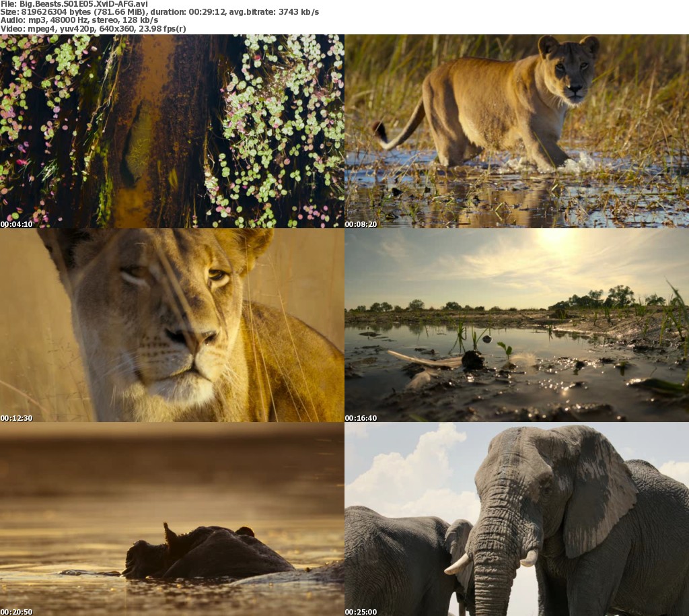Image resolution: width=689 pixels, height=616 pixels.
Task: Click the elephants thumbnail at 00:25:00
Action: [x=517, y=519]
